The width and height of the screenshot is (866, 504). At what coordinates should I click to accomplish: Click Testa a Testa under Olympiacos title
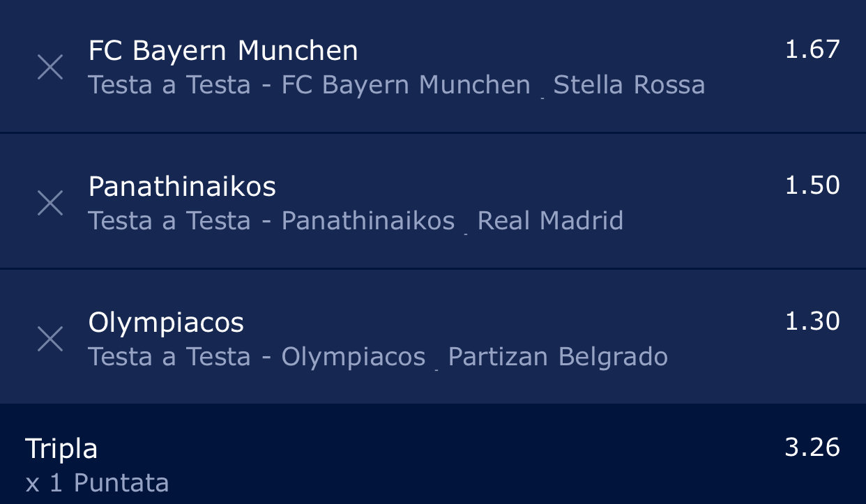point(169,358)
